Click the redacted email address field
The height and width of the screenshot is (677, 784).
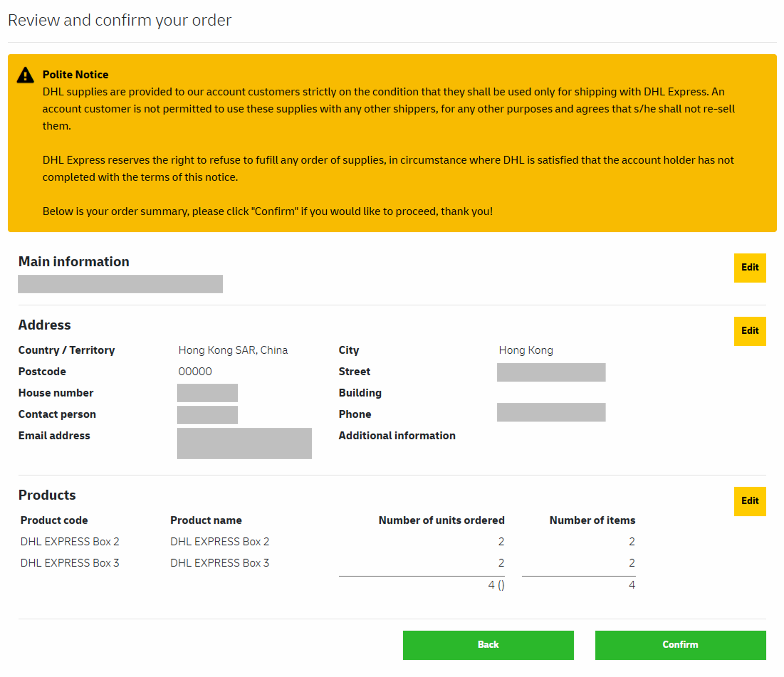click(x=244, y=443)
